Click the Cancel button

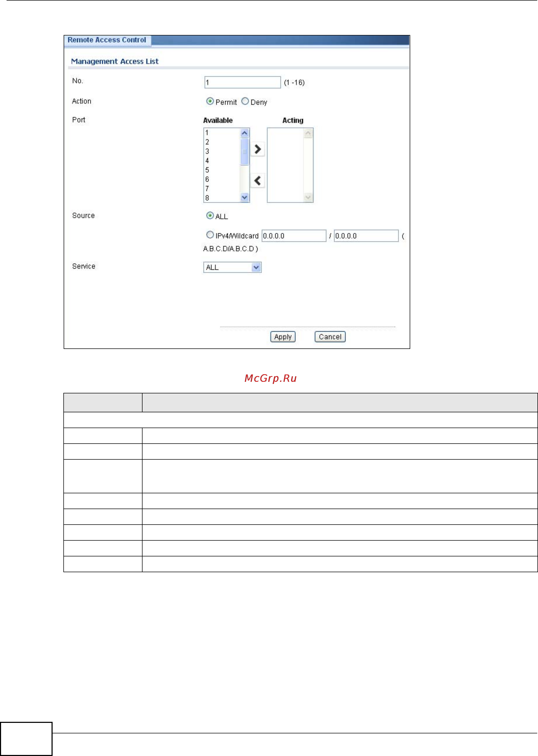pyautogui.click(x=330, y=337)
